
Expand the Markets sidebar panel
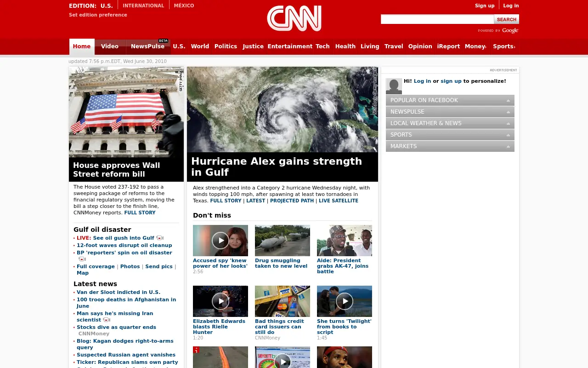(x=450, y=146)
